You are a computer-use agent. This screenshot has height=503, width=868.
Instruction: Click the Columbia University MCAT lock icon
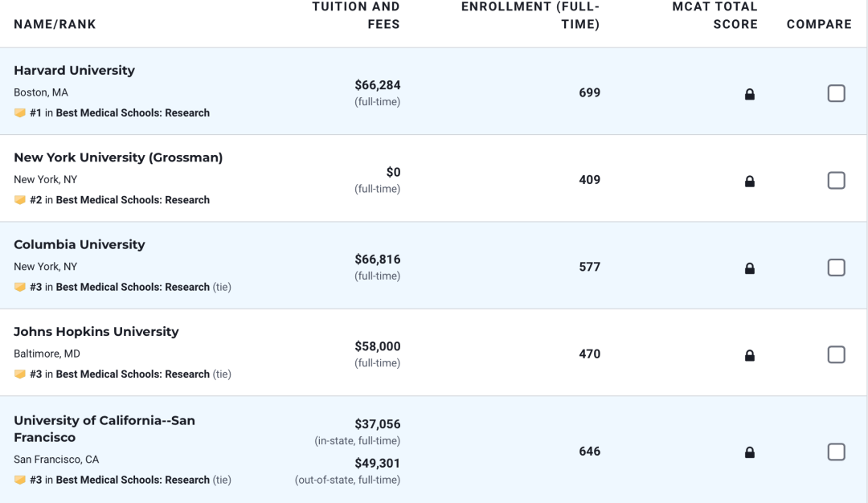[x=749, y=268]
